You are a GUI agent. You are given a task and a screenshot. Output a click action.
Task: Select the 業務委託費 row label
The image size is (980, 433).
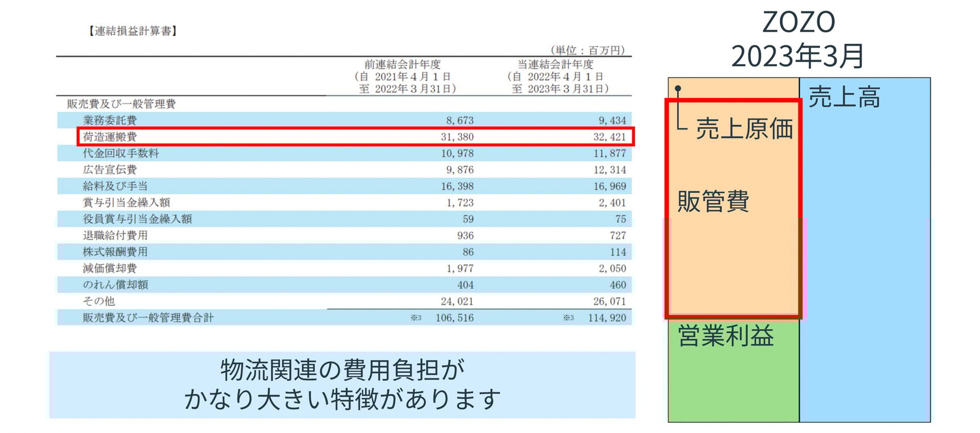point(110,120)
